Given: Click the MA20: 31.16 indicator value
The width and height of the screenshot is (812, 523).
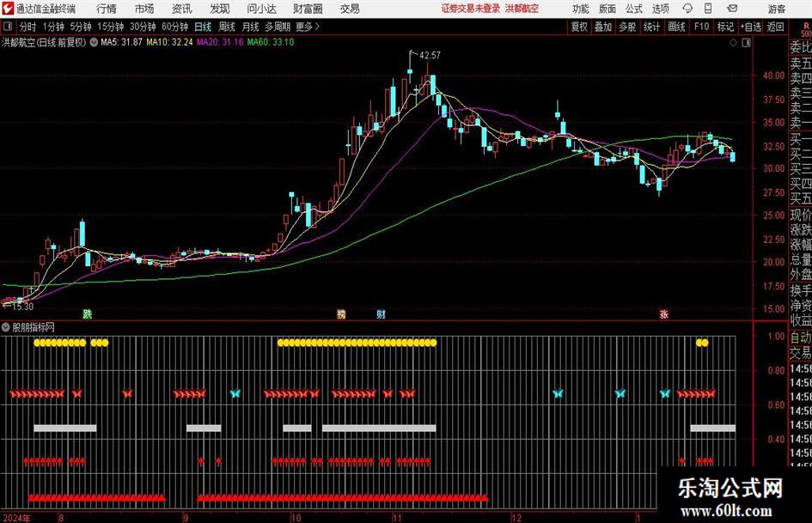Looking at the screenshot, I should 220,42.
